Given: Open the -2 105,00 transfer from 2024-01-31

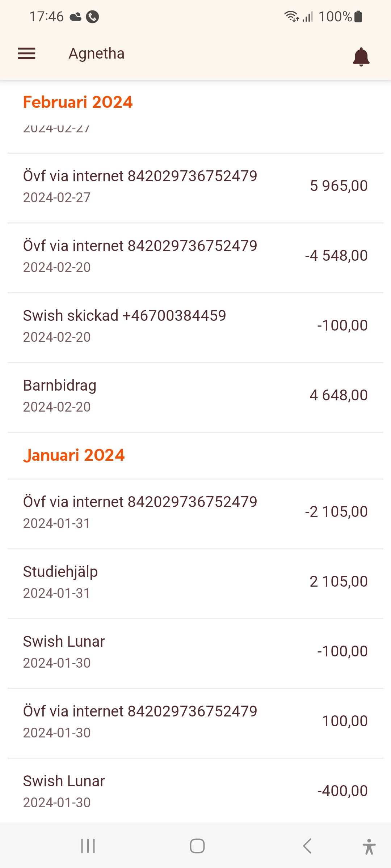Looking at the screenshot, I should point(195,512).
